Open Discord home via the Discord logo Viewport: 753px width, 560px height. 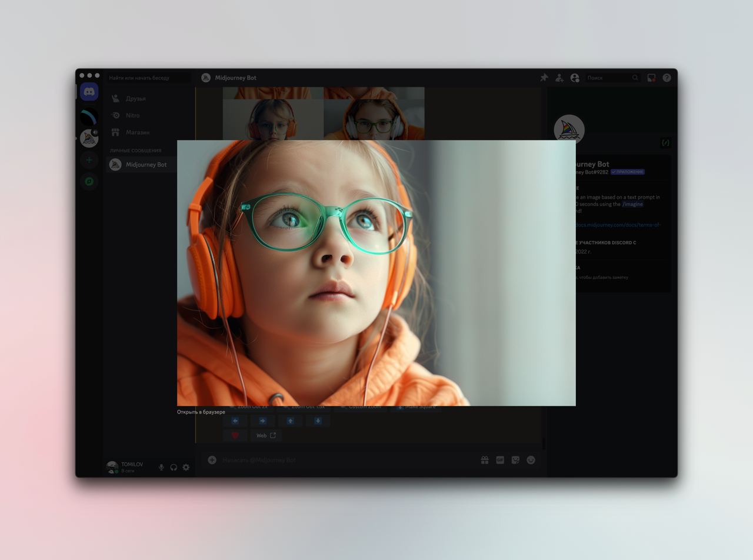89,92
